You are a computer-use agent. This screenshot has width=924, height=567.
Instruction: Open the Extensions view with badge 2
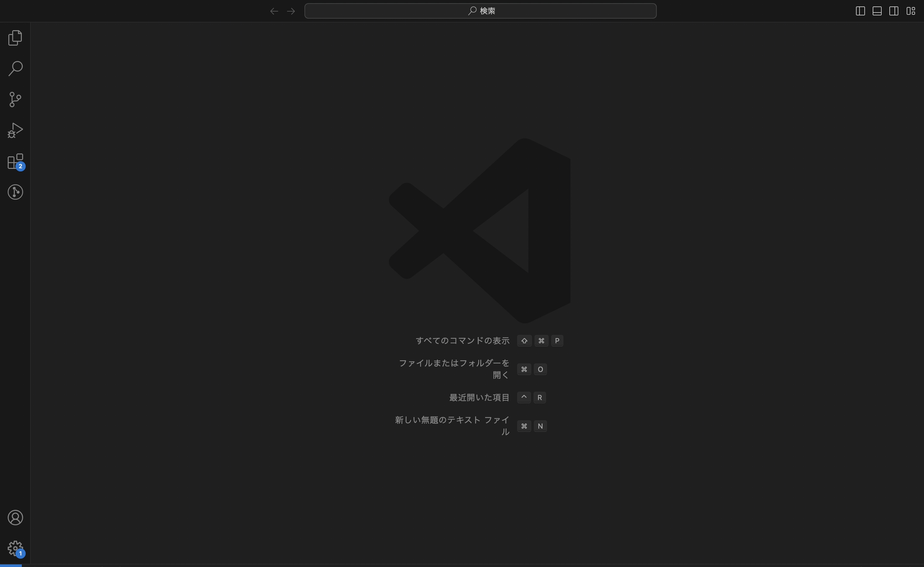16,162
